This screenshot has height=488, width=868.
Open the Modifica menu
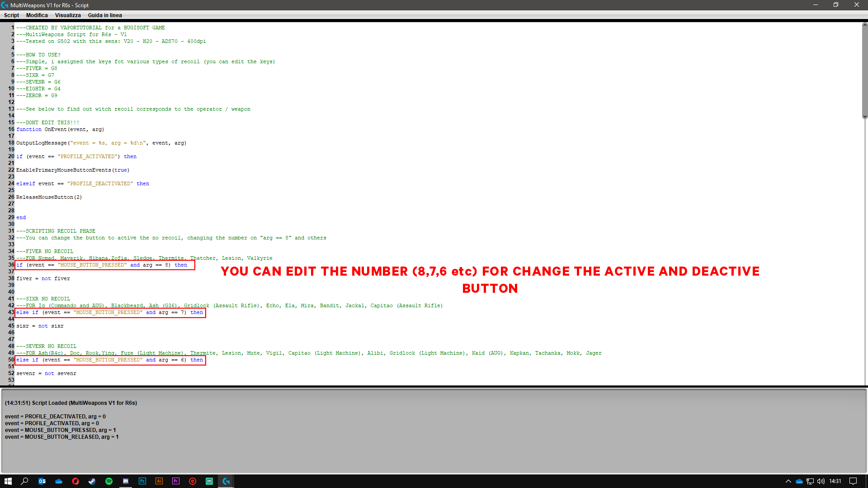pos(37,15)
